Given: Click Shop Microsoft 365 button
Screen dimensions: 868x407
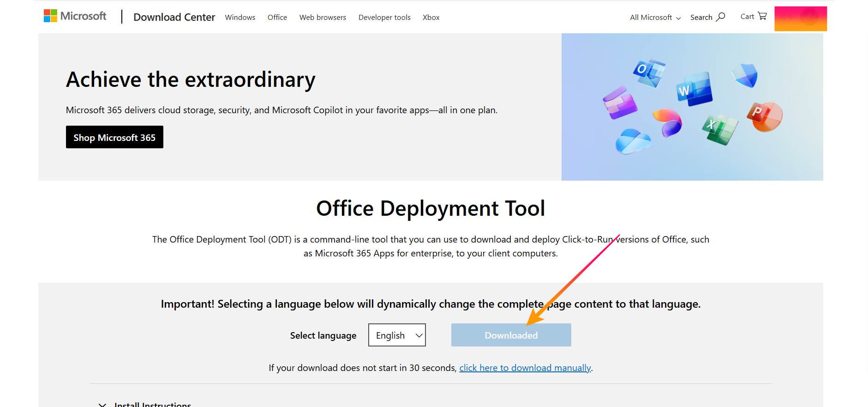Looking at the screenshot, I should click(x=114, y=137).
